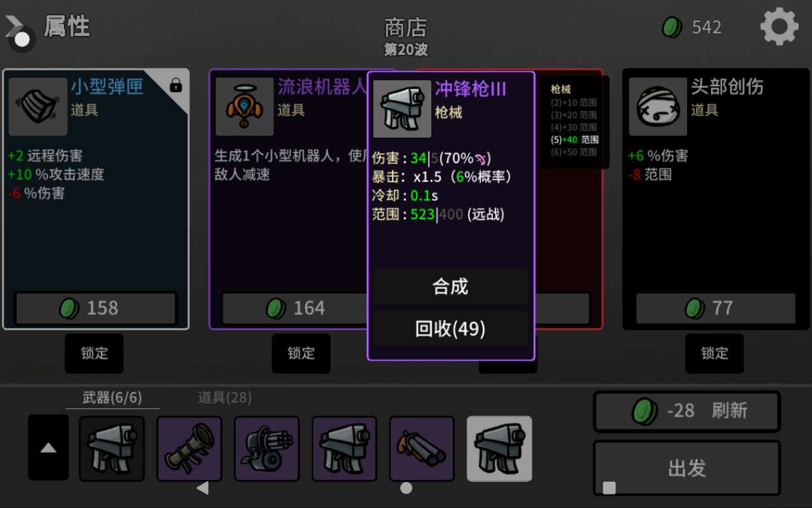This screenshot has height=508, width=812.
Task: Buy 头部创伤 for 77 coins
Action: coord(716,308)
